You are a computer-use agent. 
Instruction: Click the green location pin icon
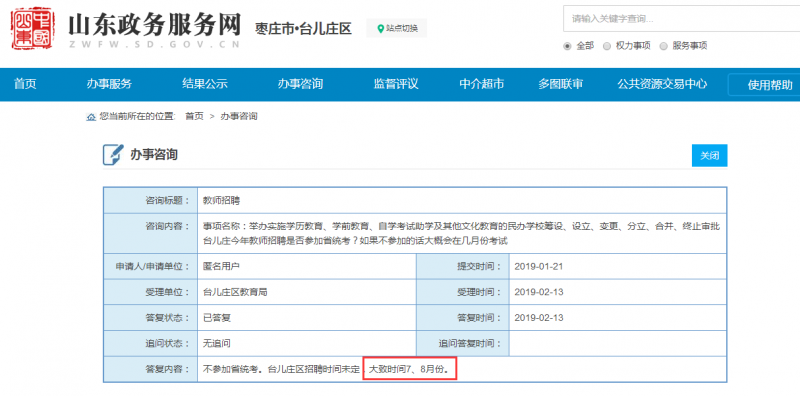coord(380,29)
